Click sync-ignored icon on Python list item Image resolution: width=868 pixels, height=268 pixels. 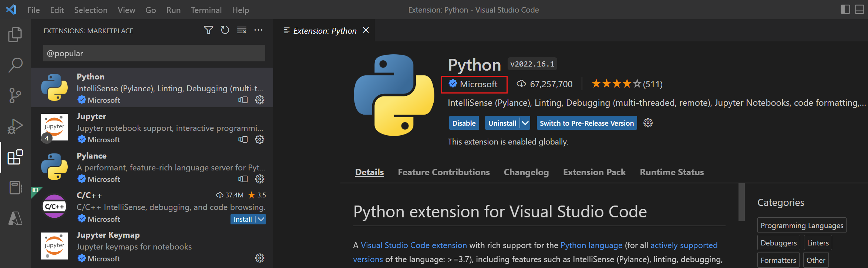click(243, 100)
